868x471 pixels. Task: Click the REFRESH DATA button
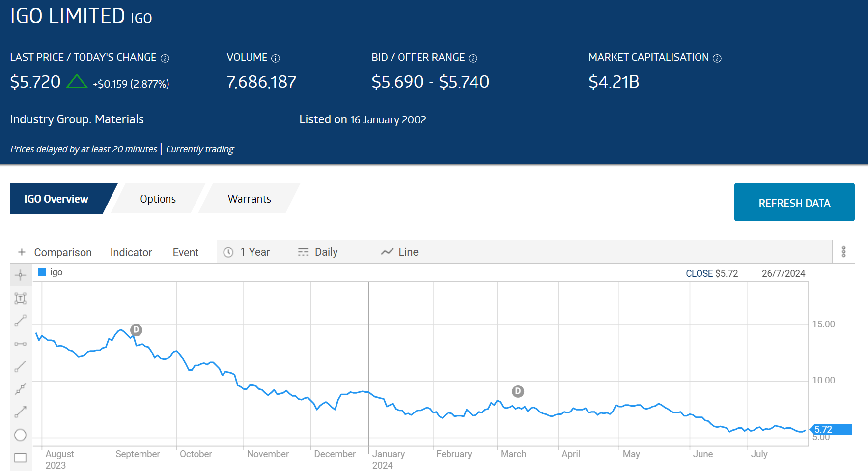point(794,202)
